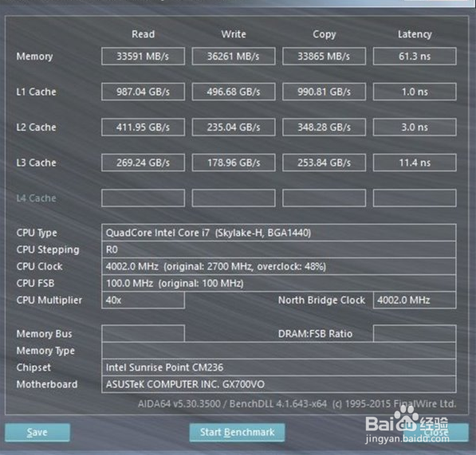Click the empty Memory Bus field
Viewport: 476px width, 455px height.
[143, 333]
